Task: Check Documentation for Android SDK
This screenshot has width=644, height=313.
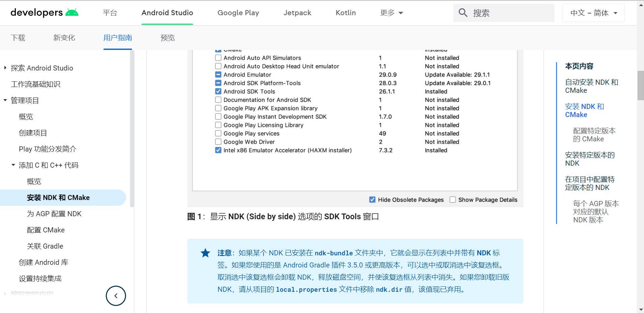Action: coord(218,100)
